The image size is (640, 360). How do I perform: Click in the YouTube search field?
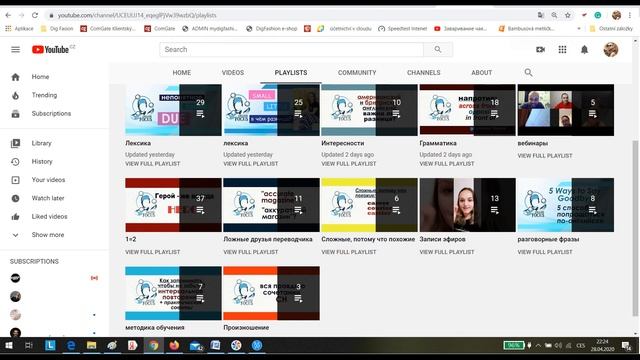[291, 49]
